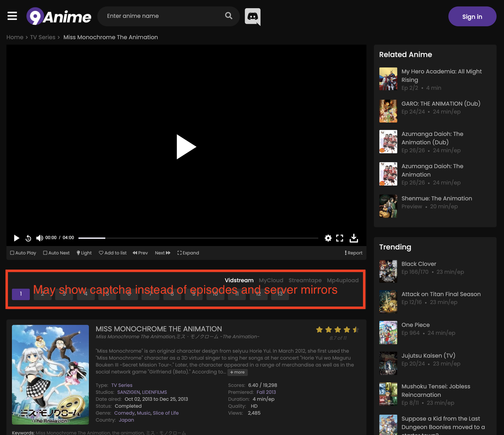
Task: Open the Comedy genre link
Action: tap(124, 413)
